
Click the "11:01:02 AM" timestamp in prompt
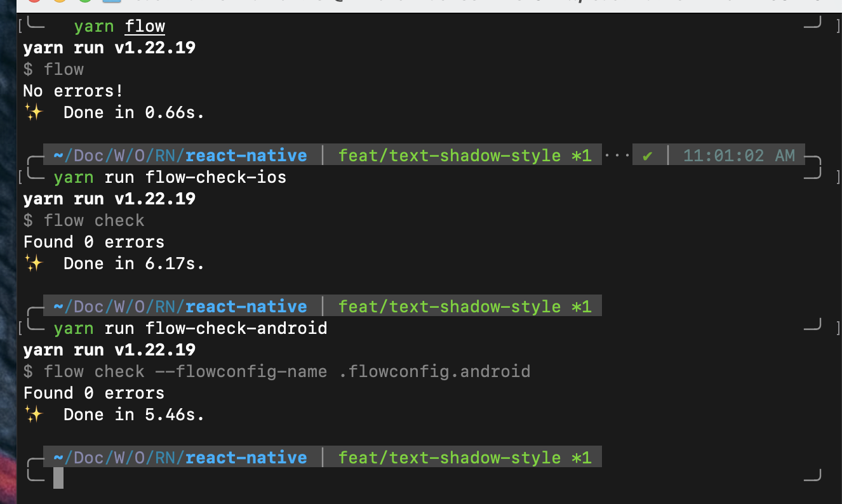click(739, 156)
